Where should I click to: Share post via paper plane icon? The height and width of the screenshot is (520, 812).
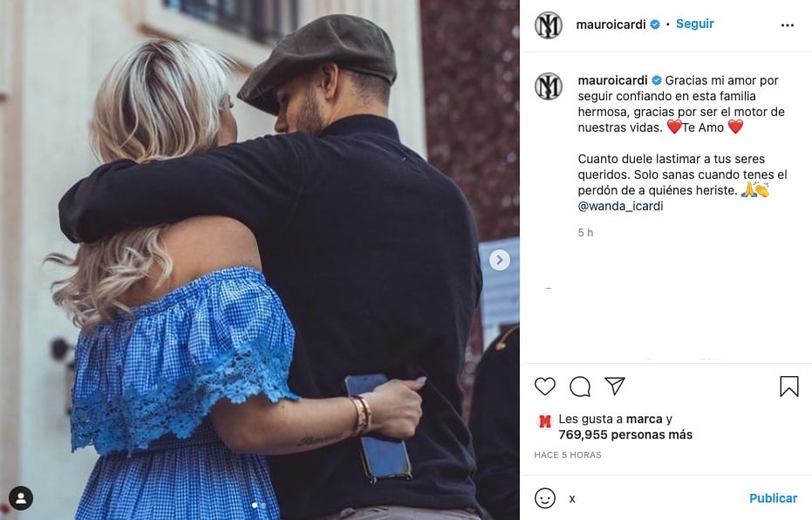pos(615,386)
